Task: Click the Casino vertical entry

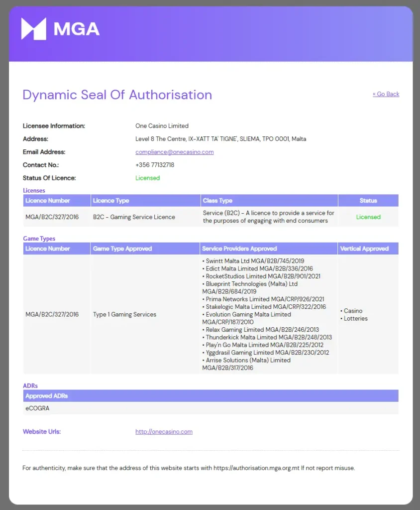Action: (x=351, y=311)
